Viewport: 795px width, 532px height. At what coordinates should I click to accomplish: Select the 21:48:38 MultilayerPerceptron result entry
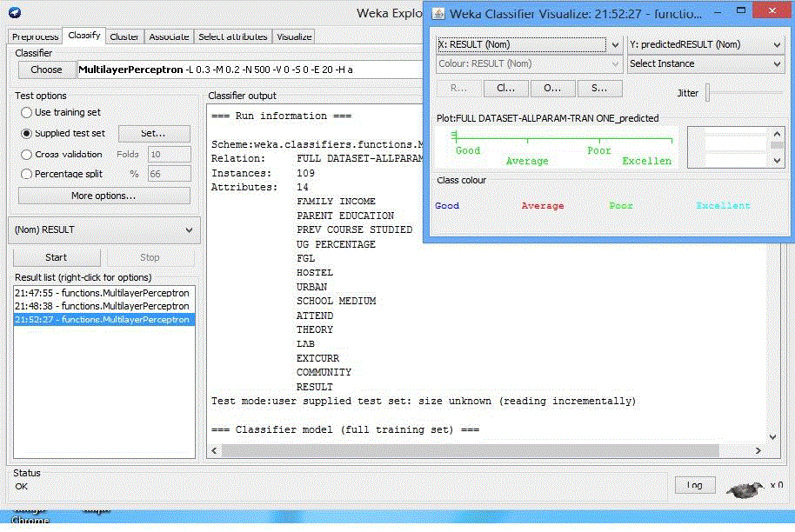102,307
